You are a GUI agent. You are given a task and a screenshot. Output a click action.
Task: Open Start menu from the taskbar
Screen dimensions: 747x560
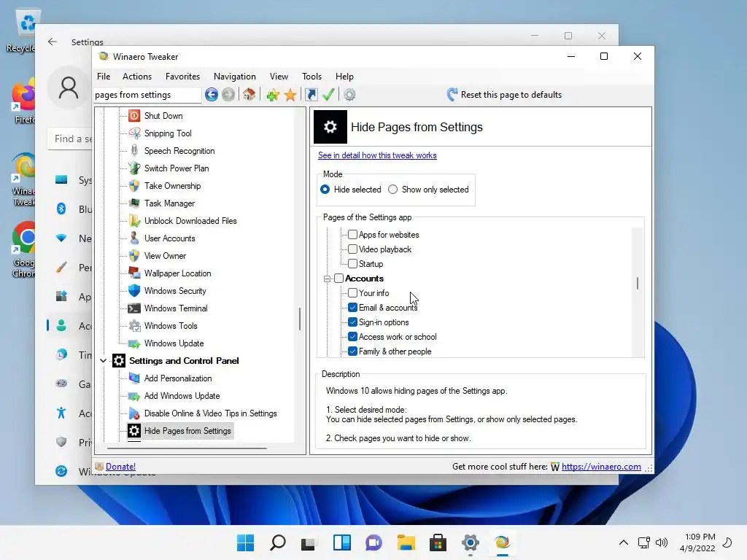[245, 542]
